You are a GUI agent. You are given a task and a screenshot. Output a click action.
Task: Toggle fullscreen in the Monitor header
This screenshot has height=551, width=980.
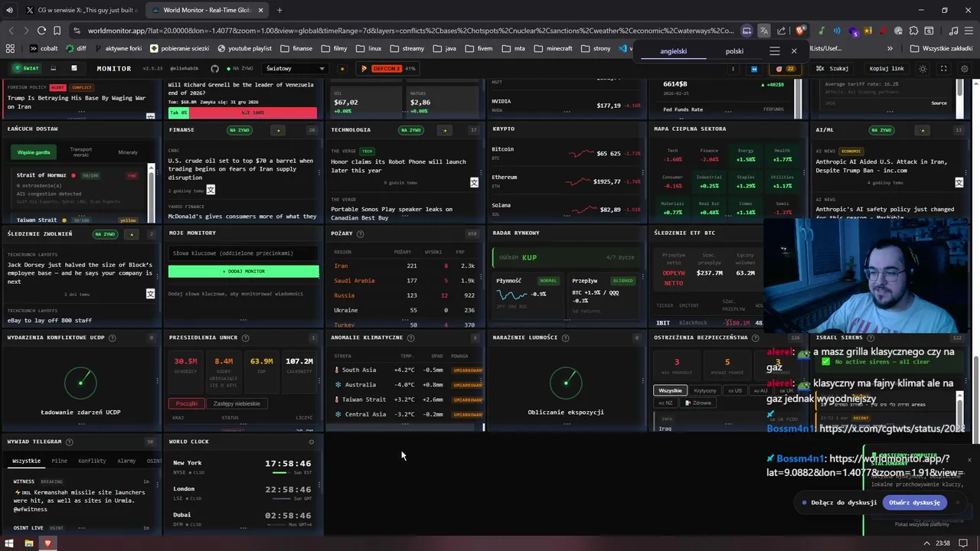943,69
